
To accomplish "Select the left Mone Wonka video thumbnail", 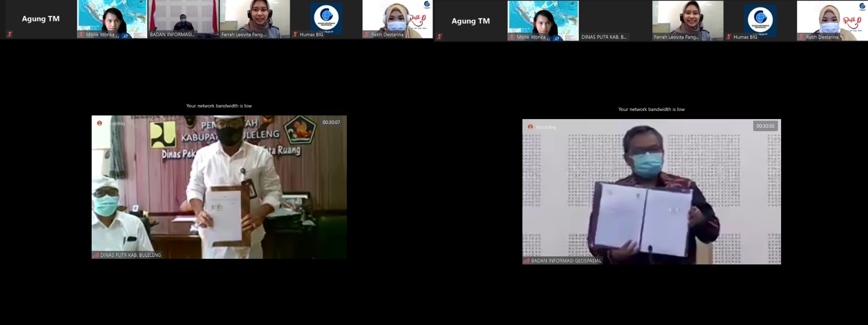I will (x=112, y=19).
